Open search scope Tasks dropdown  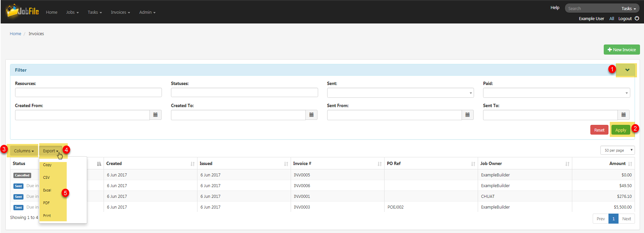(x=629, y=8)
